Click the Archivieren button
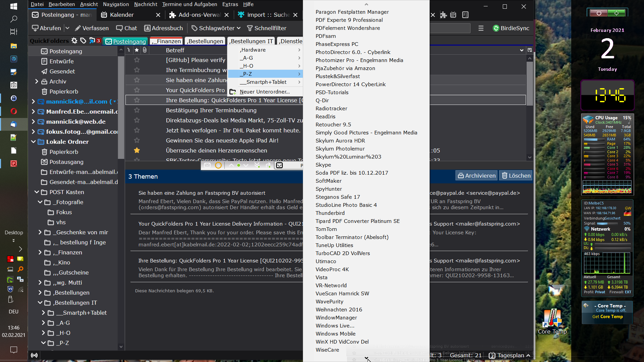 pyautogui.click(x=477, y=176)
